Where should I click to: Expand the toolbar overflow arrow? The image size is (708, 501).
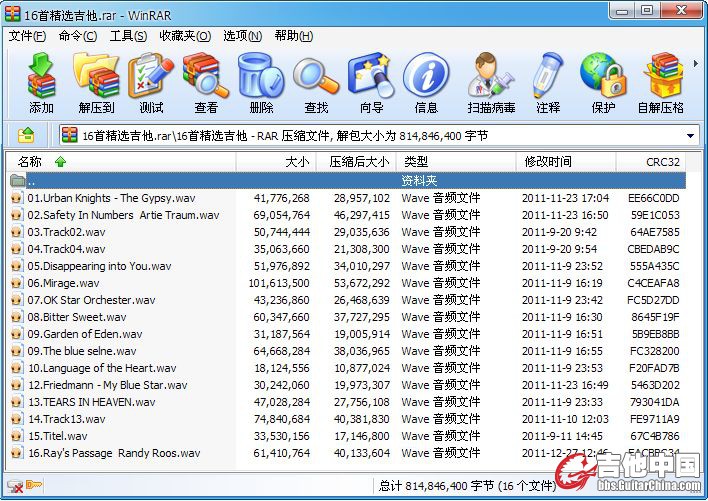tap(696, 64)
